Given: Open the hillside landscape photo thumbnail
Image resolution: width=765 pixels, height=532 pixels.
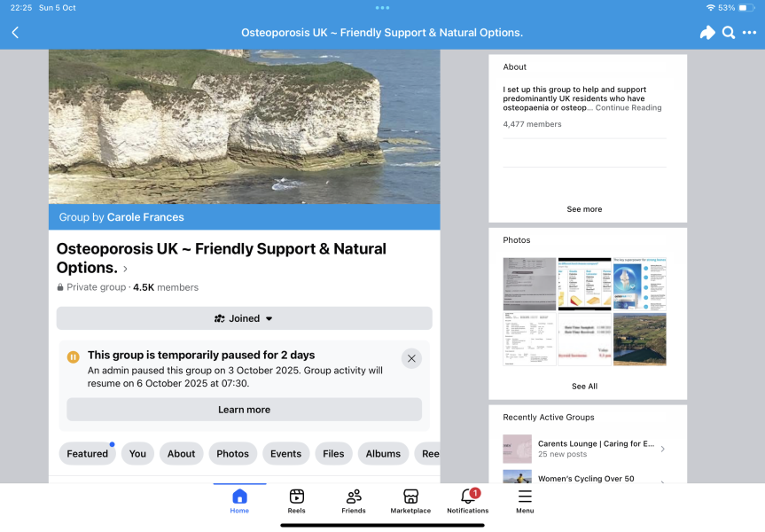Looking at the screenshot, I should pos(639,339).
